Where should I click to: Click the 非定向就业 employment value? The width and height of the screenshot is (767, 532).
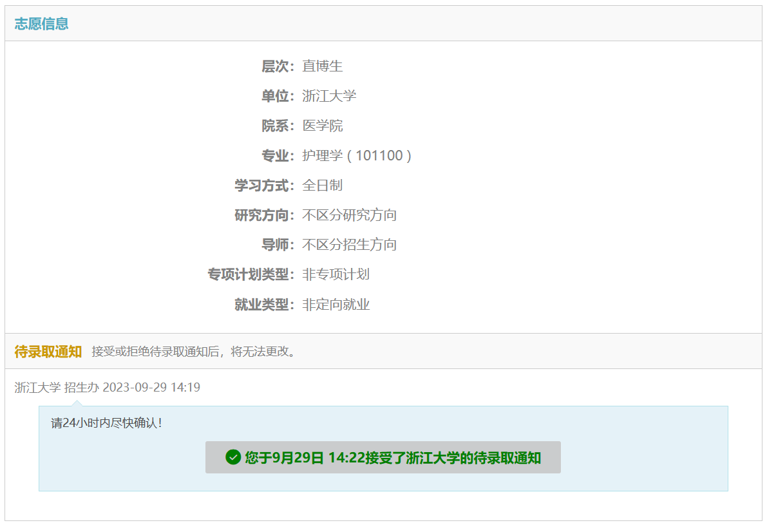336,305
